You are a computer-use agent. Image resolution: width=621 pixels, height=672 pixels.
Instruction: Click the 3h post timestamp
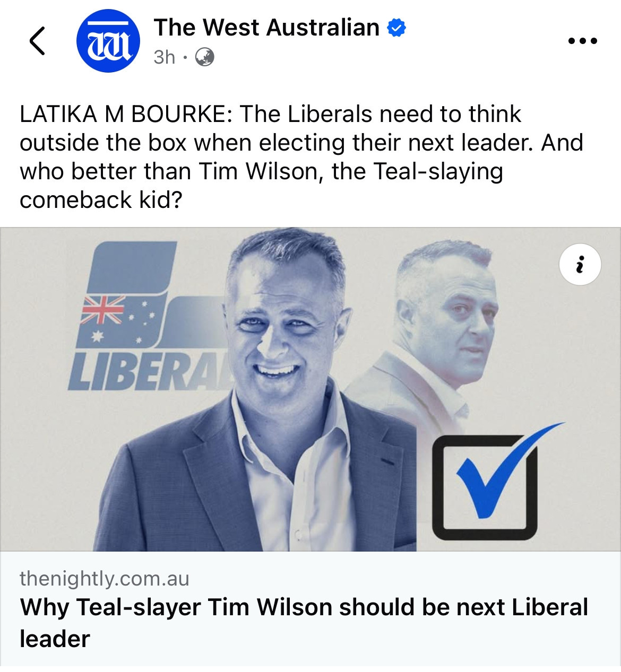(x=164, y=57)
